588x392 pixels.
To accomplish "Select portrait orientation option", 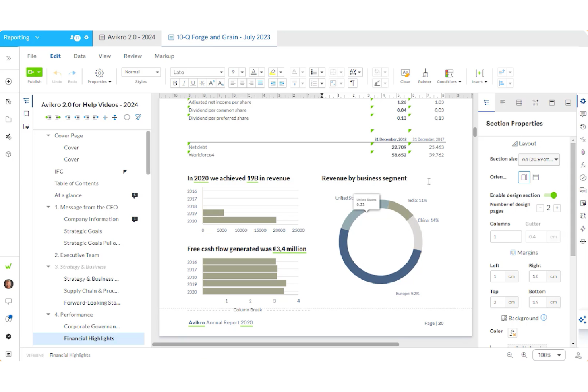I will (x=524, y=177).
